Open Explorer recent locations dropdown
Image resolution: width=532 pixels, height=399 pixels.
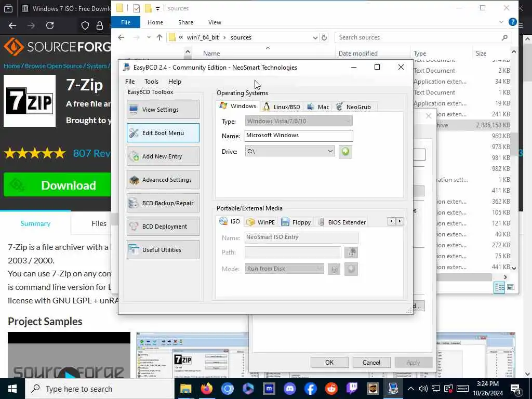149,37
